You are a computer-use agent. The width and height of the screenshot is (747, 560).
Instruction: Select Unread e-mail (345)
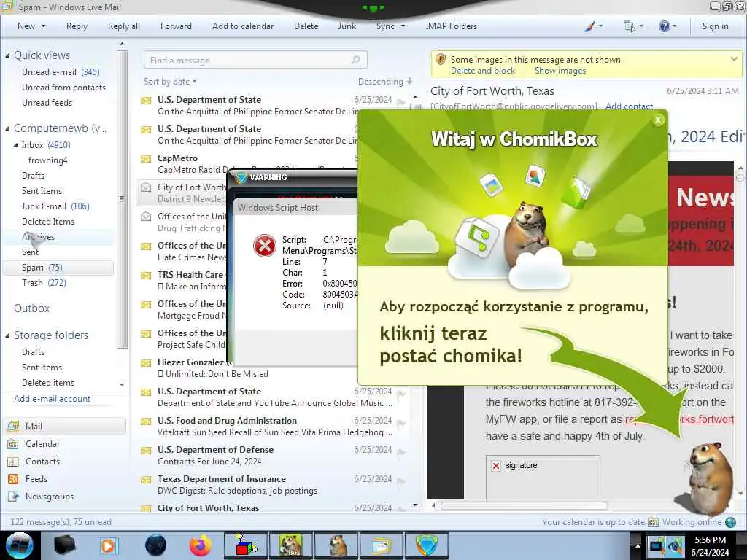(x=61, y=72)
